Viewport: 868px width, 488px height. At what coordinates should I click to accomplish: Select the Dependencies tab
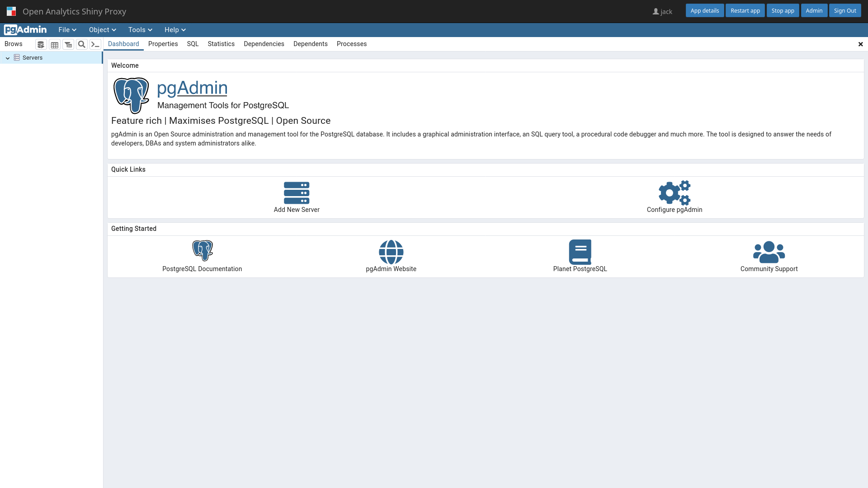(x=264, y=44)
